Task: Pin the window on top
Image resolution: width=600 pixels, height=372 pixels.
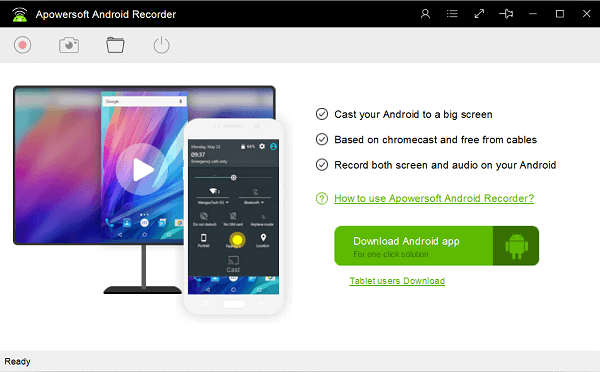Action: [506, 14]
